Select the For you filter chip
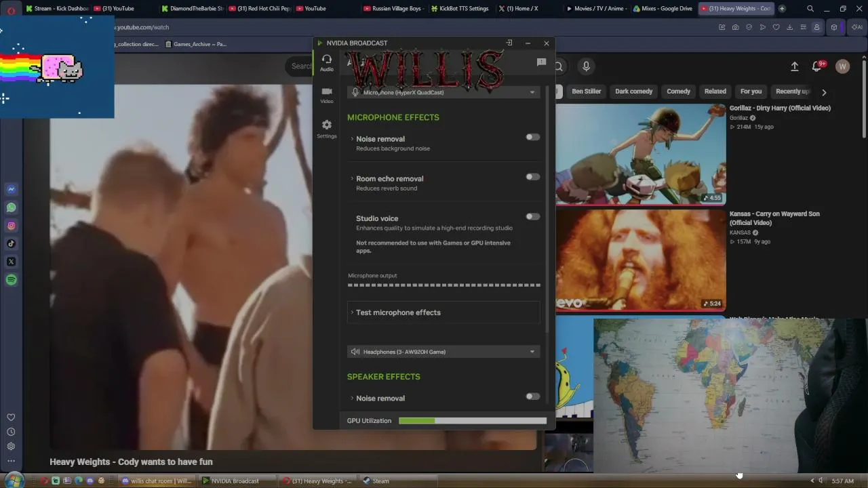This screenshot has width=868, height=488. [751, 91]
